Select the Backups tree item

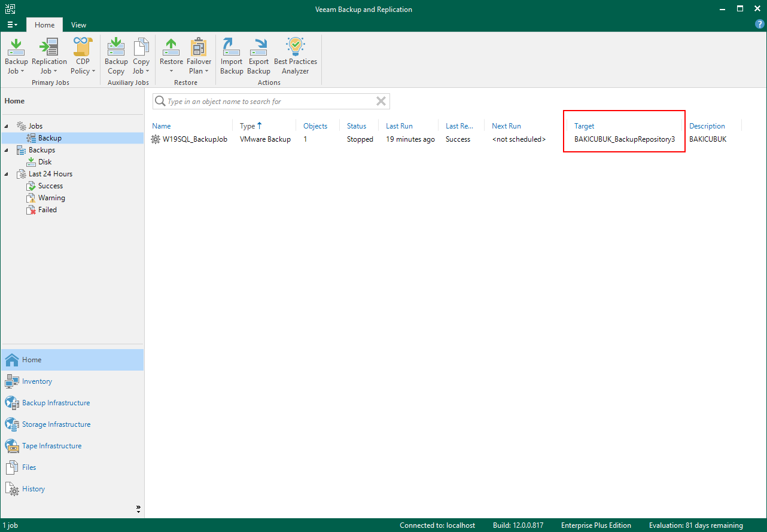click(x=41, y=150)
